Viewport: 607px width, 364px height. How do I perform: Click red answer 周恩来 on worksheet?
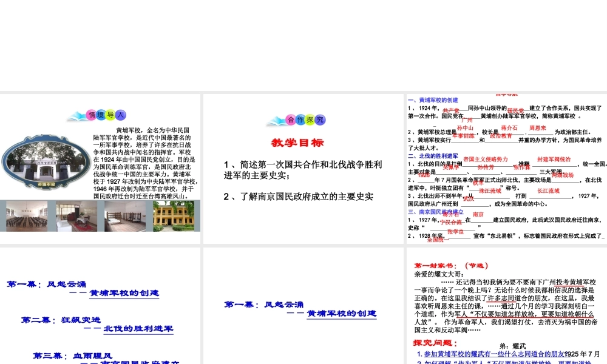click(x=538, y=127)
